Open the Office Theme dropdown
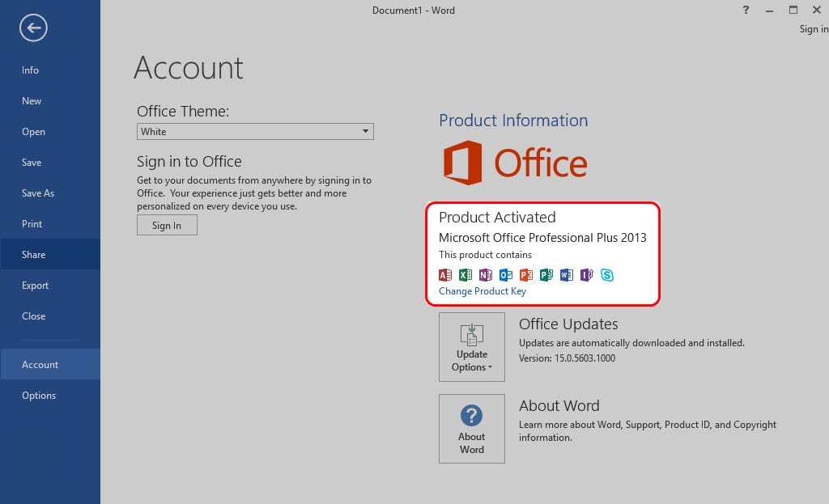829x504 pixels. 255,132
